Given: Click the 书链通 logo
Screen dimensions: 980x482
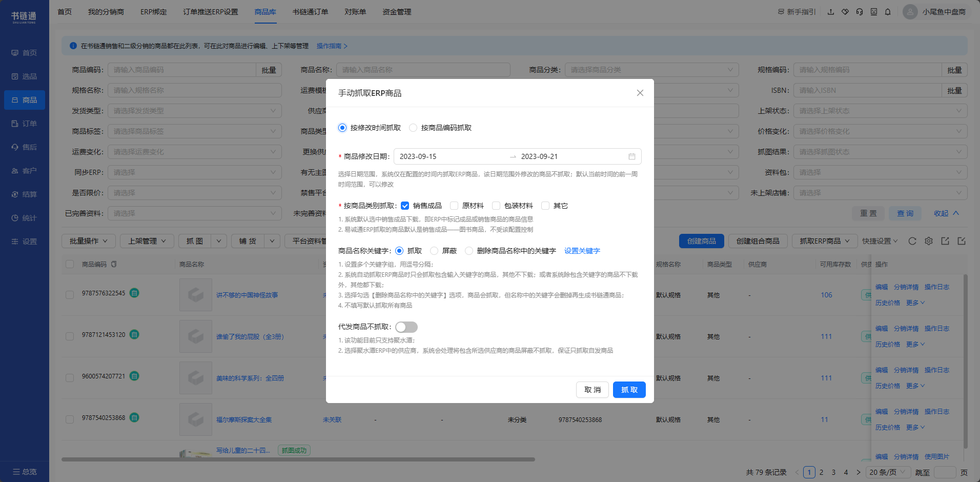Looking at the screenshot, I should click(24, 17).
